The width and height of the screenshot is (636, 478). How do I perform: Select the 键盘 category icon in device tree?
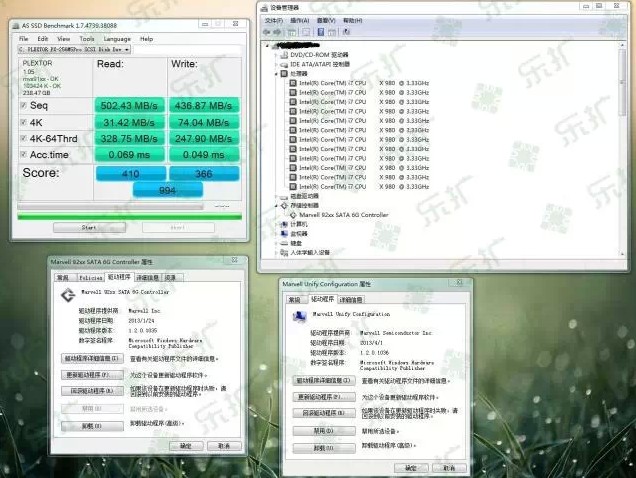(x=284, y=243)
